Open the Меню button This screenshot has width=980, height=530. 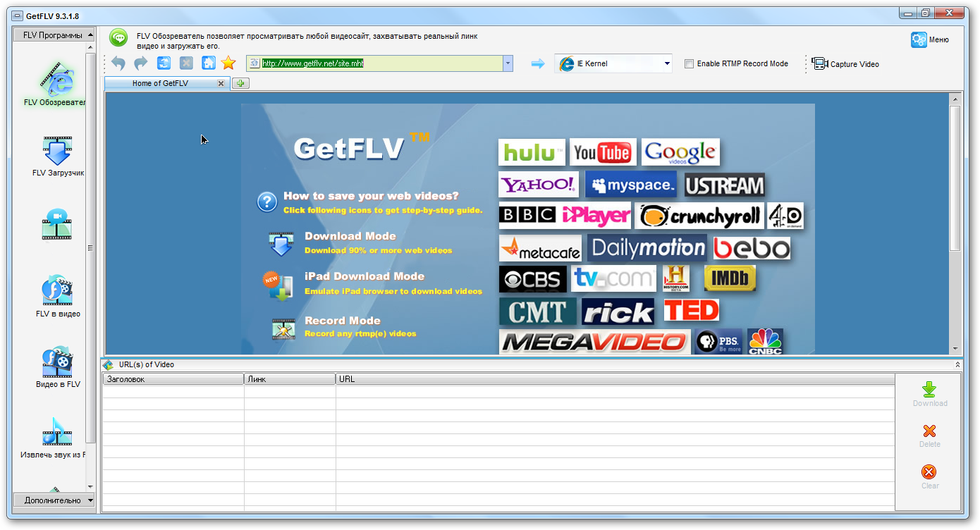point(930,39)
